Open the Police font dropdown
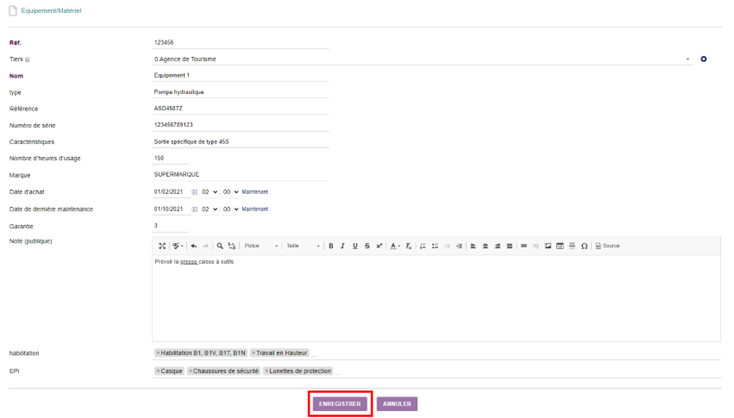The width and height of the screenshot is (734, 418). pos(261,246)
